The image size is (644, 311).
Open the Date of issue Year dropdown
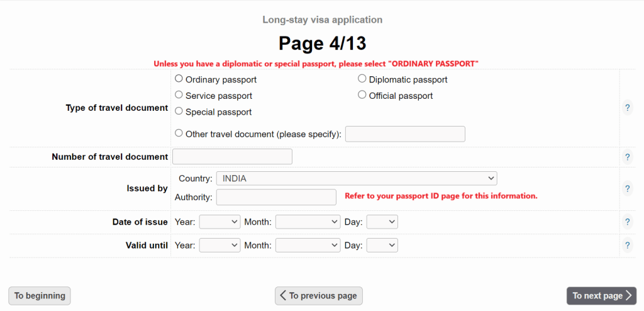(219, 222)
